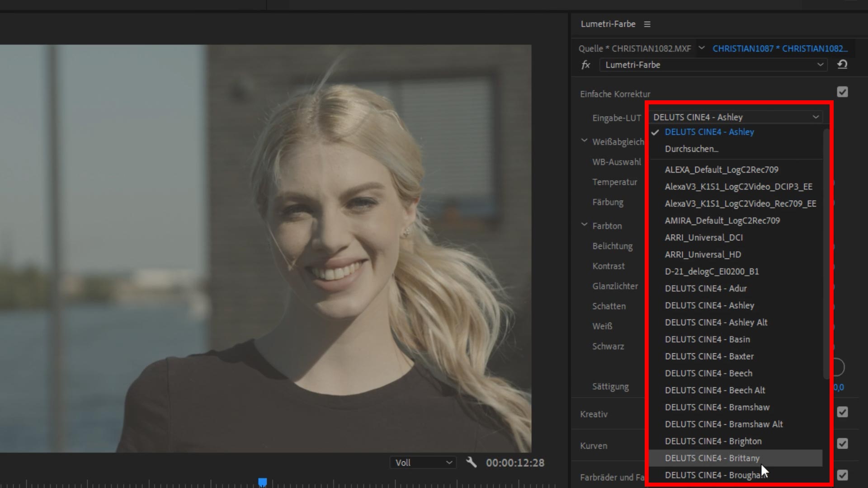The height and width of the screenshot is (488, 868).
Task: Click the program monitor video preview
Action: pyautogui.click(x=265, y=248)
